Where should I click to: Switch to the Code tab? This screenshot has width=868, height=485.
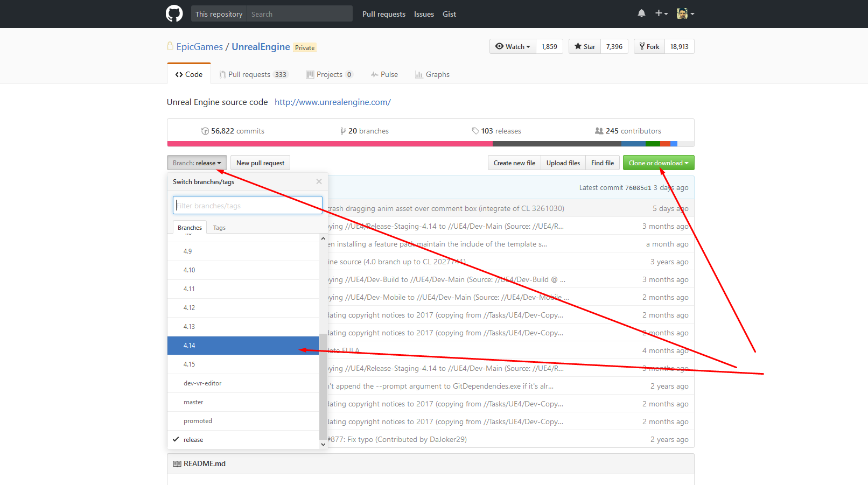pyautogui.click(x=189, y=74)
